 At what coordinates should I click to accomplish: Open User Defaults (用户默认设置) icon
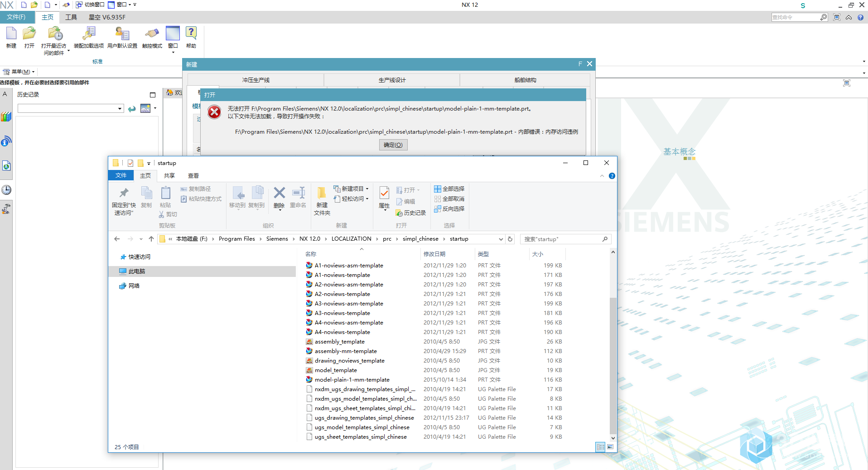click(x=122, y=34)
